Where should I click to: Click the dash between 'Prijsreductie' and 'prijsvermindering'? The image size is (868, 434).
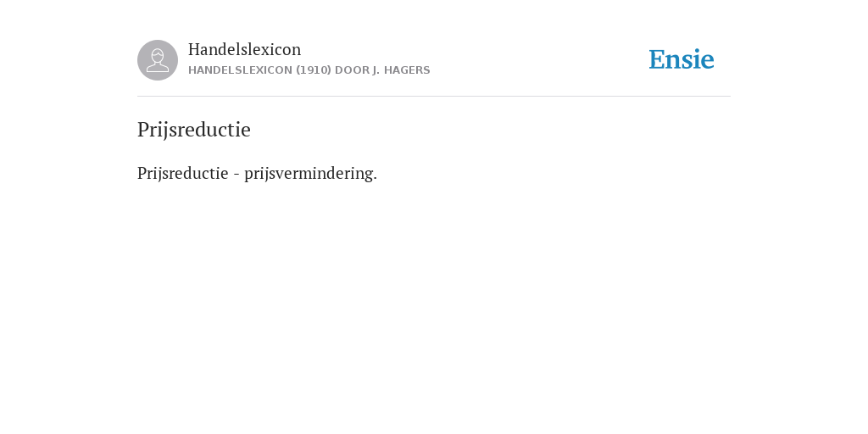tap(236, 175)
